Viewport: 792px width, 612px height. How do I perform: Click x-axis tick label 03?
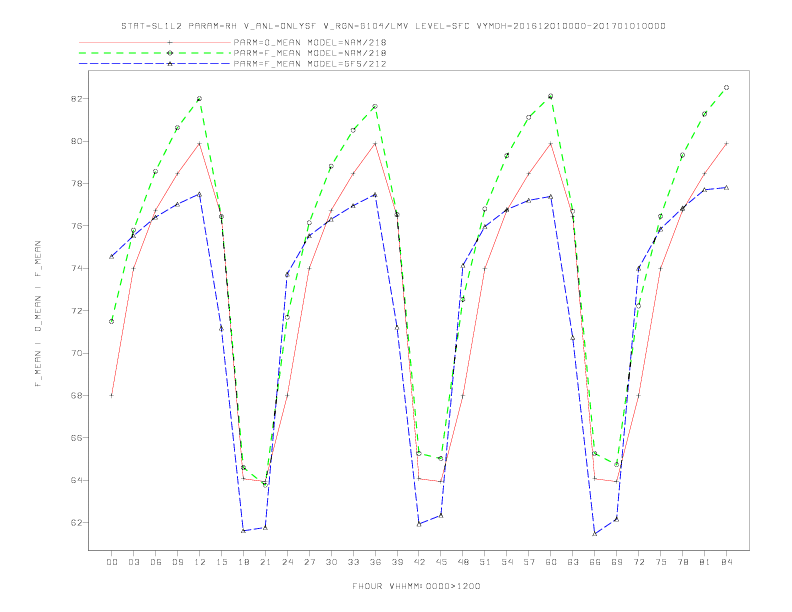click(133, 562)
